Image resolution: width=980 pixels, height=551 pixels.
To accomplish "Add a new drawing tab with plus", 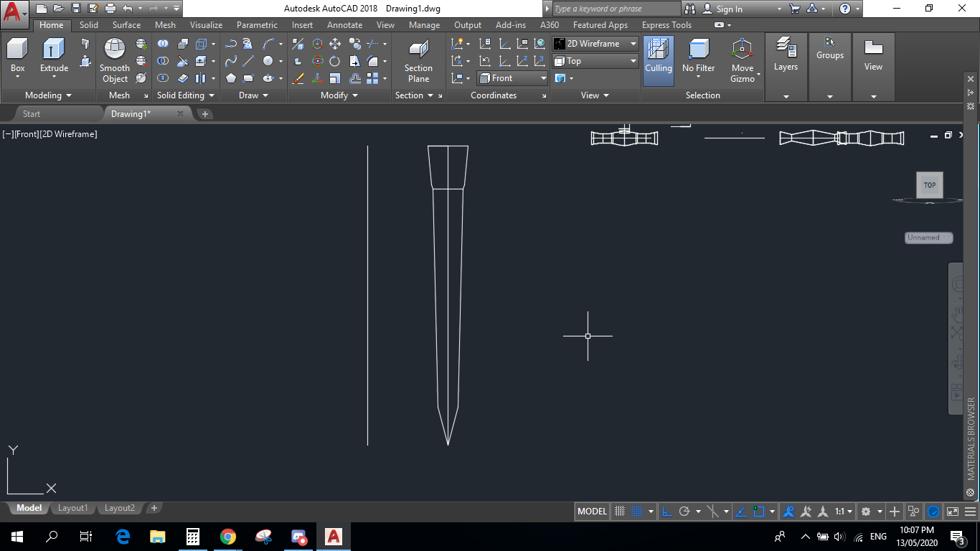I will pyautogui.click(x=204, y=114).
